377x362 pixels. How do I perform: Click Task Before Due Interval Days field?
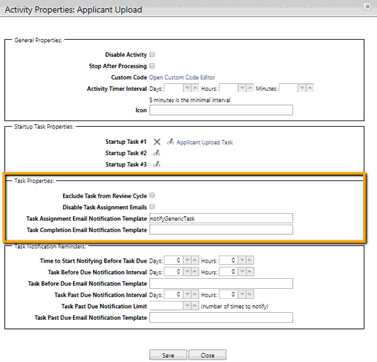(174, 272)
